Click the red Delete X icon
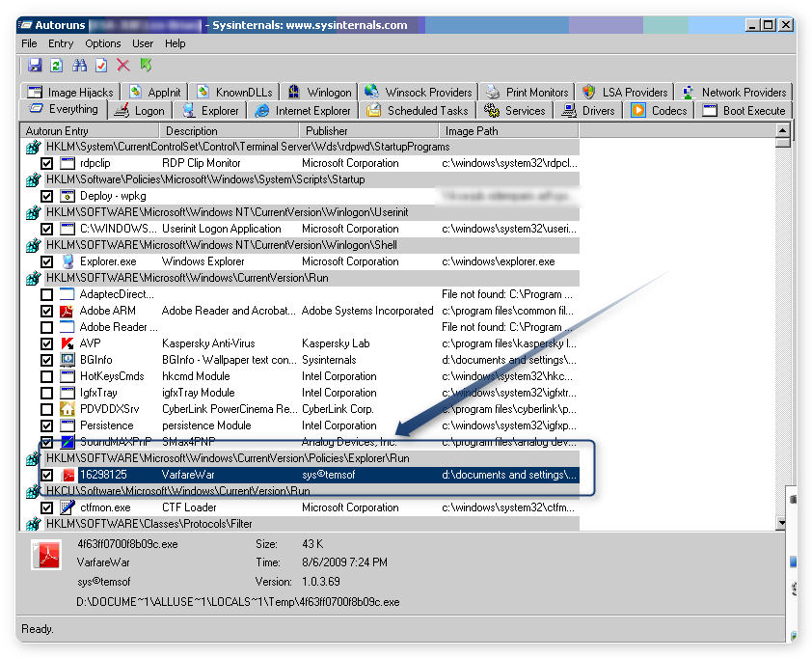Screen dimensions: 812x658 click(x=123, y=66)
